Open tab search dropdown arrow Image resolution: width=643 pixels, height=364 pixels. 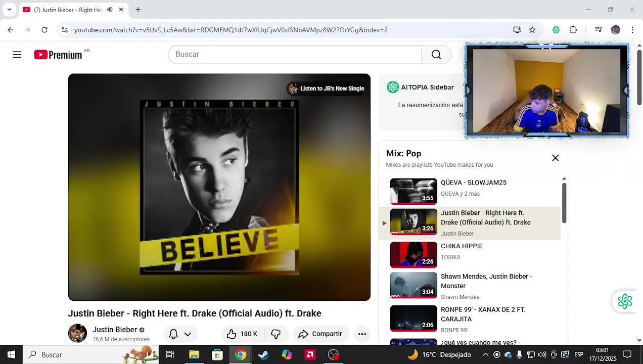[x=9, y=10]
